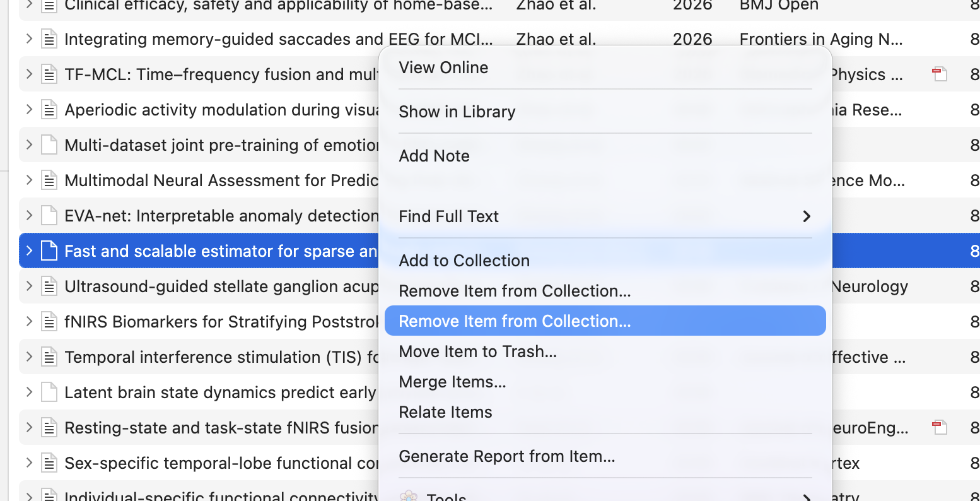Click the document icon beside Integrating memory-guided saccades
Screen dimensions: 980x501
[49, 39]
